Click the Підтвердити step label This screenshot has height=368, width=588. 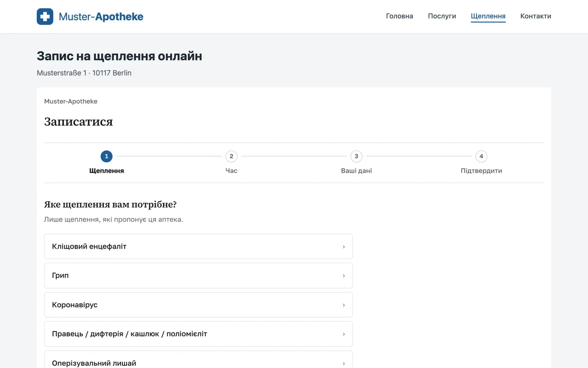(481, 171)
